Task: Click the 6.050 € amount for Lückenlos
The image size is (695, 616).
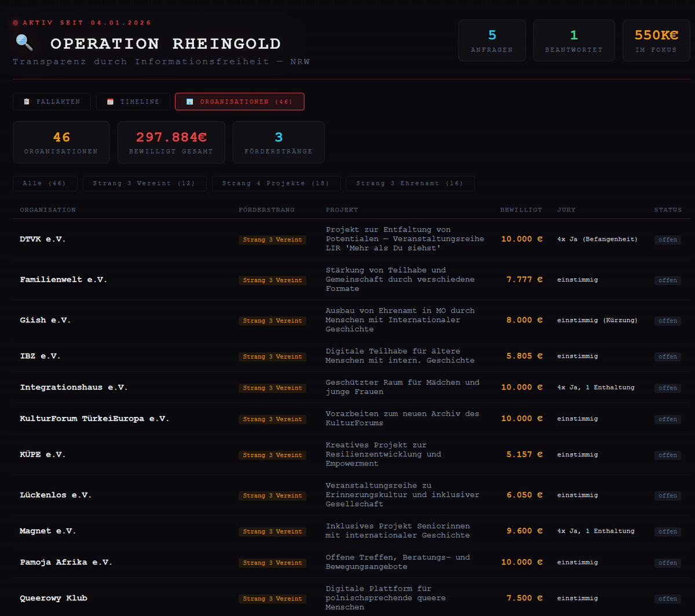Action: [525, 495]
